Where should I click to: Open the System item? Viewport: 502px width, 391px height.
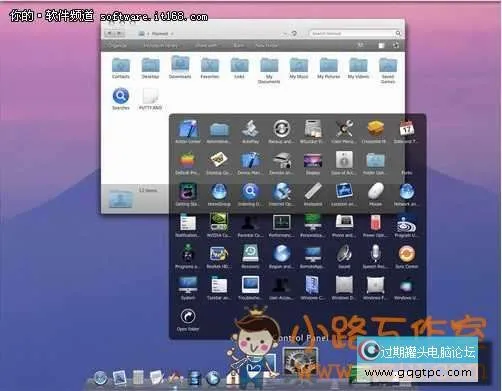pyautogui.click(x=188, y=288)
